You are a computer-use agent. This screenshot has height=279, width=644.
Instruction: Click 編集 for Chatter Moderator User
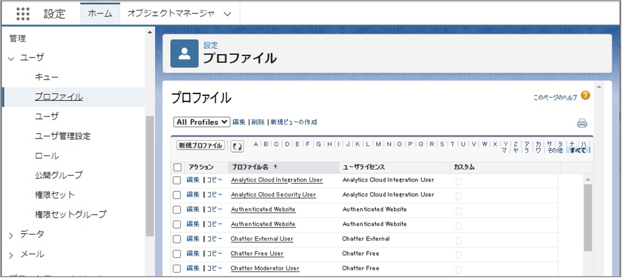click(x=193, y=268)
